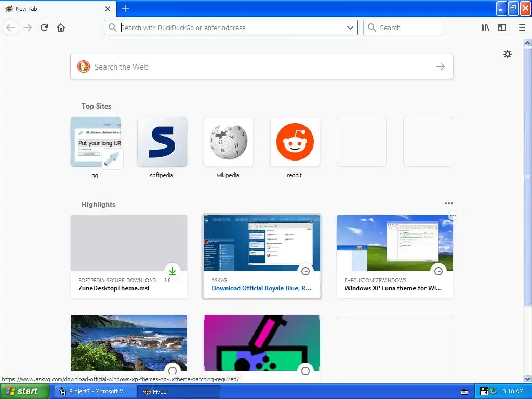Open the coastal landscape highlight card

click(129, 343)
